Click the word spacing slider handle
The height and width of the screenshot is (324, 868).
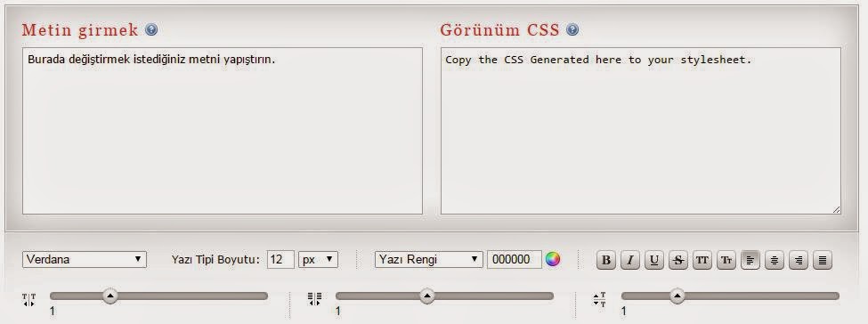426,296
